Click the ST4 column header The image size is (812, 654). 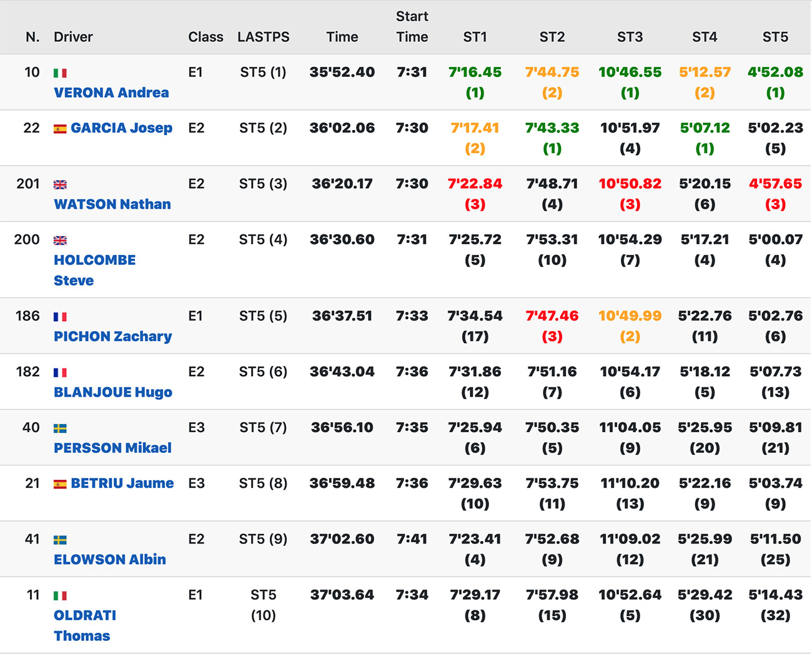coord(705,37)
